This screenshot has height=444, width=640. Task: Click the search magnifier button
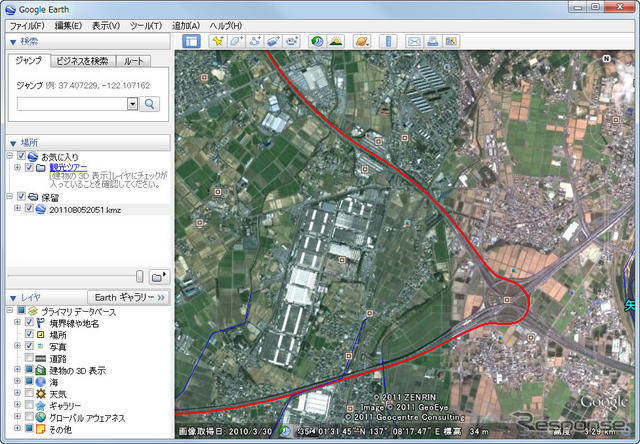point(149,104)
